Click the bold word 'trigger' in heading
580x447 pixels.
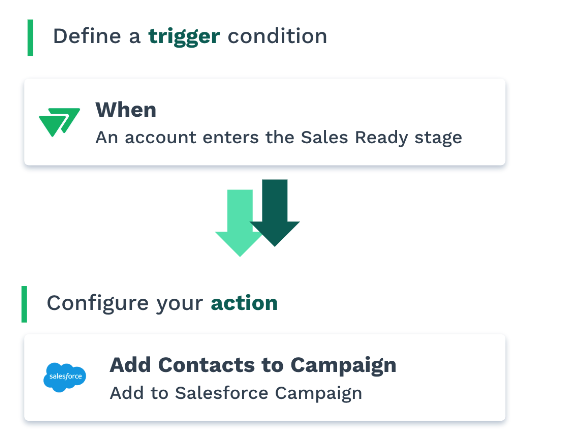[184, 37]
